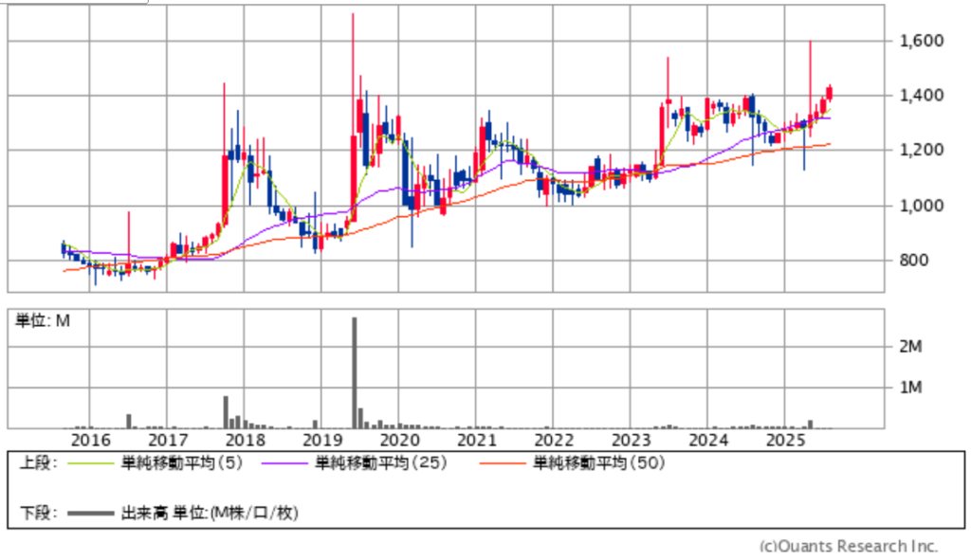Click the 上段: legend label

pos(38,462)
